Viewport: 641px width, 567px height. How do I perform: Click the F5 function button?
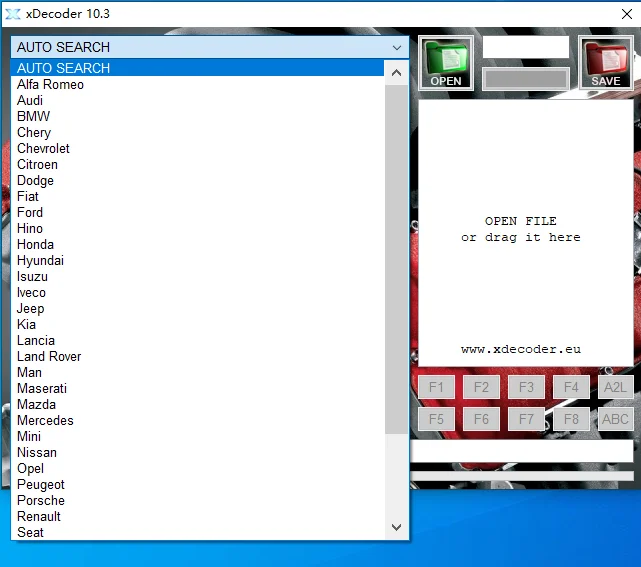coord(436,419)
